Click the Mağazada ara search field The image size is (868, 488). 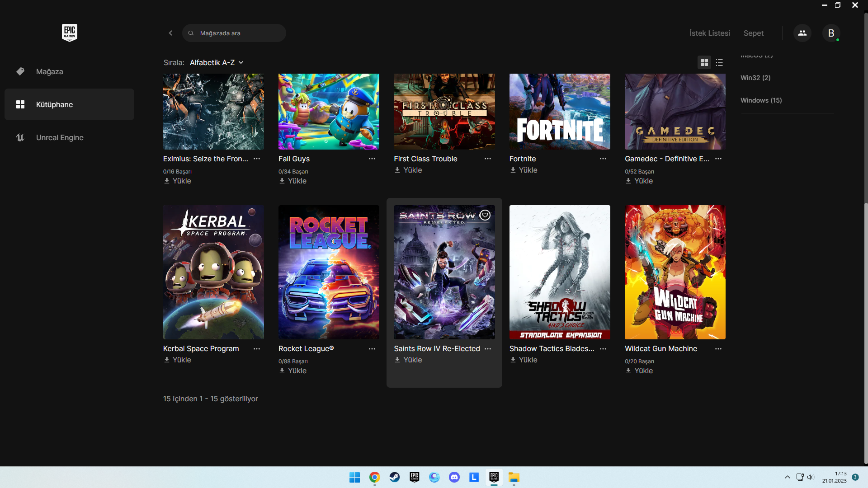240,33
